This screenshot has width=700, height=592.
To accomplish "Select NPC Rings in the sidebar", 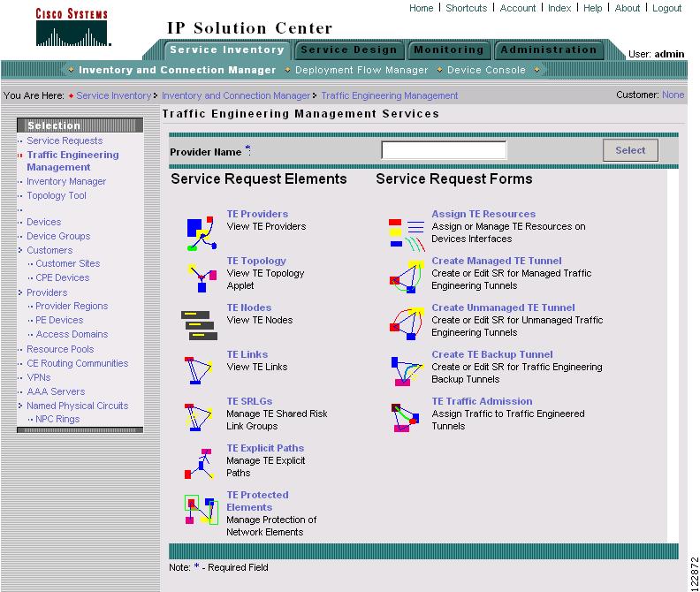I will point(57,419).
